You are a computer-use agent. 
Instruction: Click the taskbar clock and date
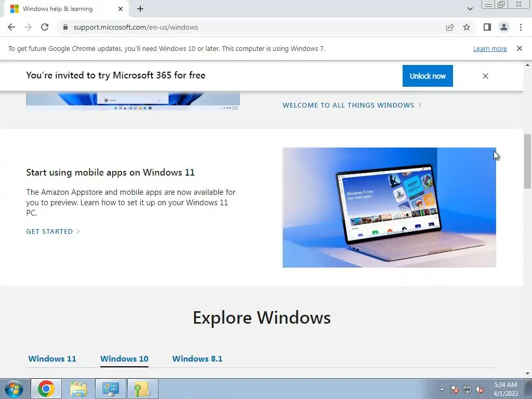click(x=506, y=389)
